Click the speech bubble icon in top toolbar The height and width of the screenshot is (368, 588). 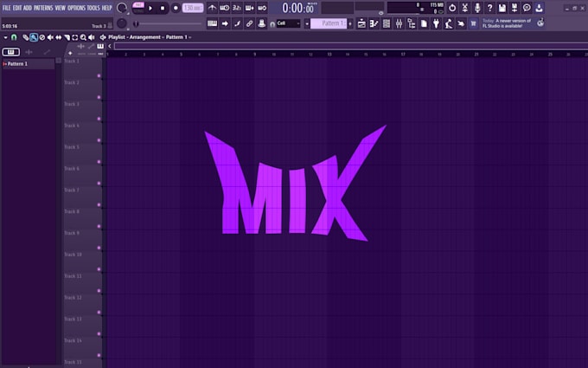pyautogui.click(x=527, y=8)
